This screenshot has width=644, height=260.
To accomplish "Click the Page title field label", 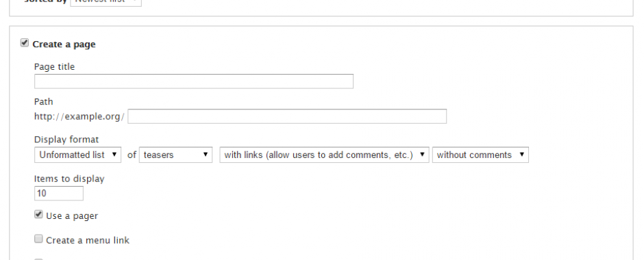I will pyautogui.click(x=54, y=67).
